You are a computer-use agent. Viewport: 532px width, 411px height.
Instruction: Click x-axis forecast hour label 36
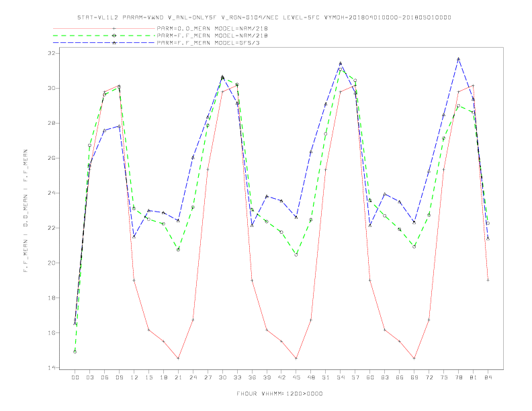pos(252,377)
